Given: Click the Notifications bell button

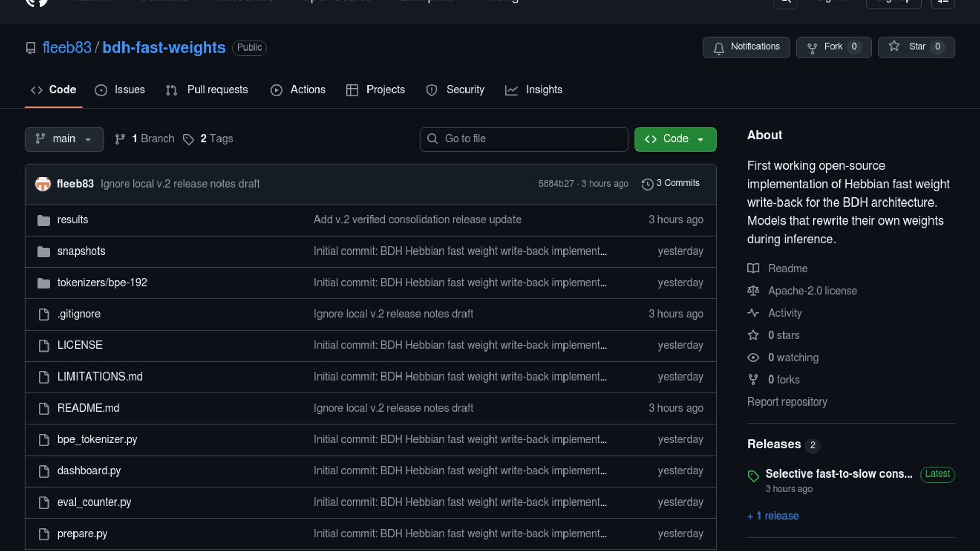Looking at the screenshot, I should tap(746, 47).
